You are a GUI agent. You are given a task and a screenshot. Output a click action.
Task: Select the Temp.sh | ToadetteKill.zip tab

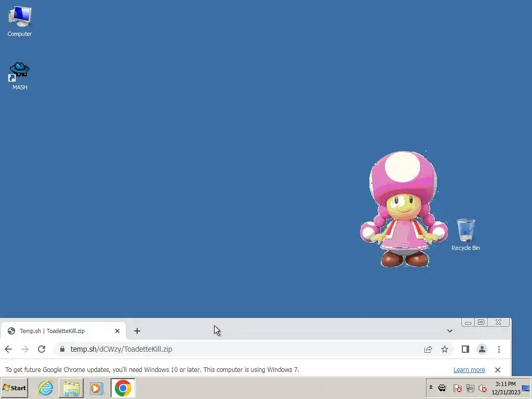tap(63, 331)
